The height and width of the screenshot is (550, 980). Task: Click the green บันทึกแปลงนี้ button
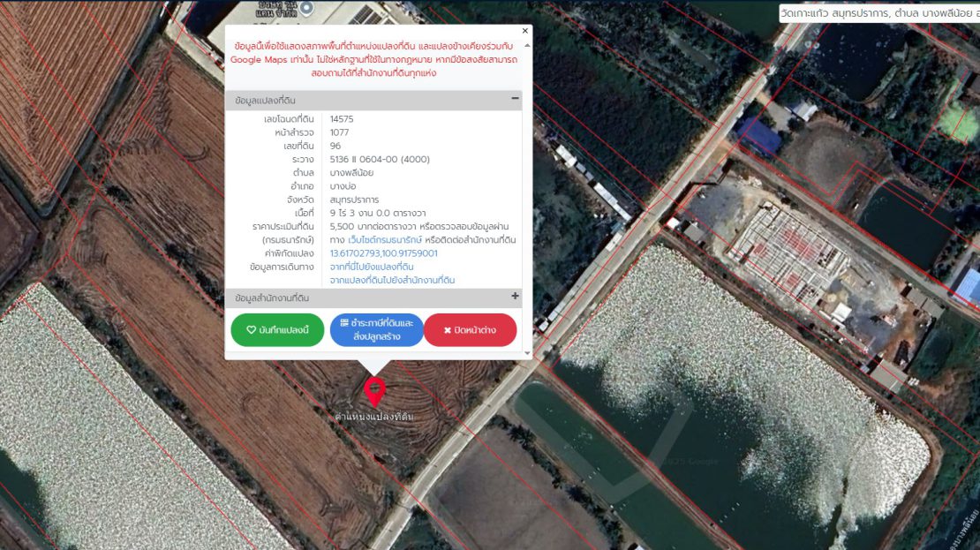tap(277, 330)
